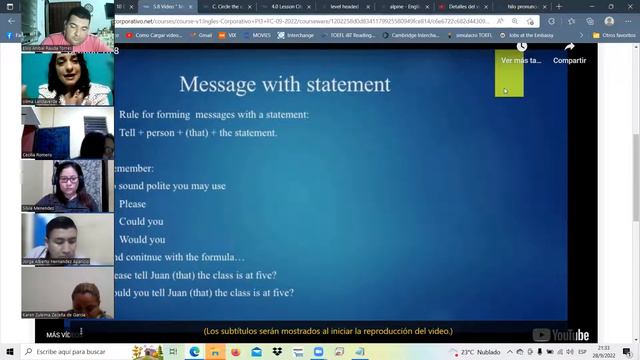
Task: Open the notification center icon
Action: coord(627,351)
